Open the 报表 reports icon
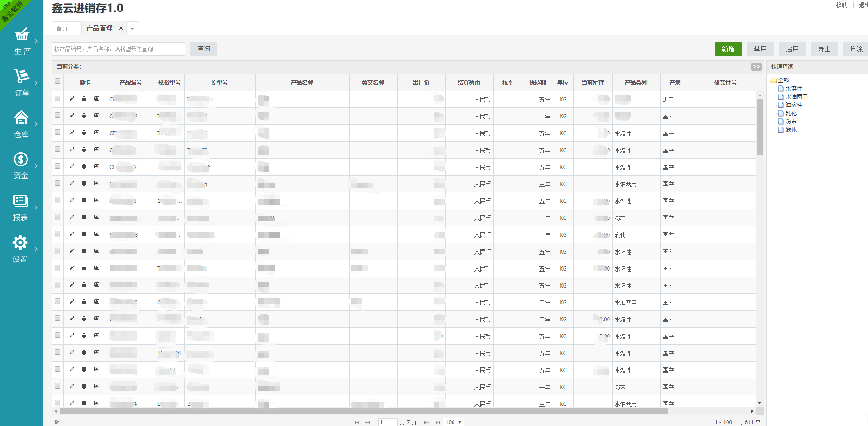Viewport: 868px width, 426px height. click(x=21, y=201)
